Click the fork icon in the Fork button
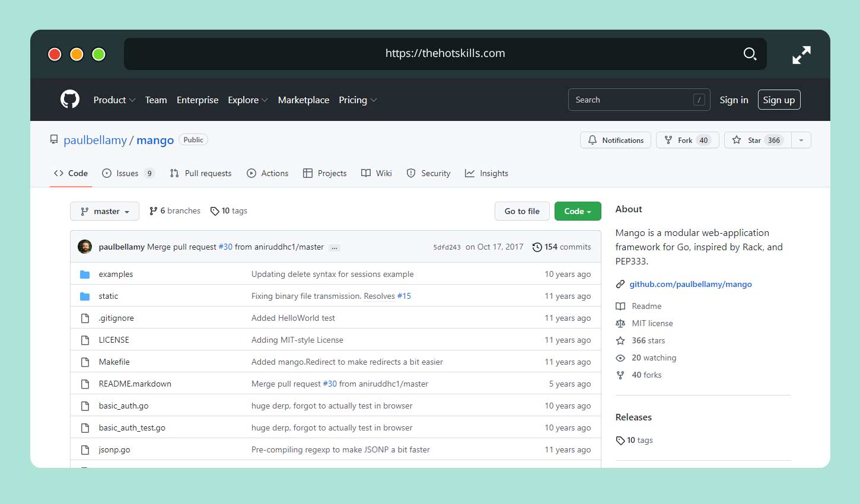 668,140
